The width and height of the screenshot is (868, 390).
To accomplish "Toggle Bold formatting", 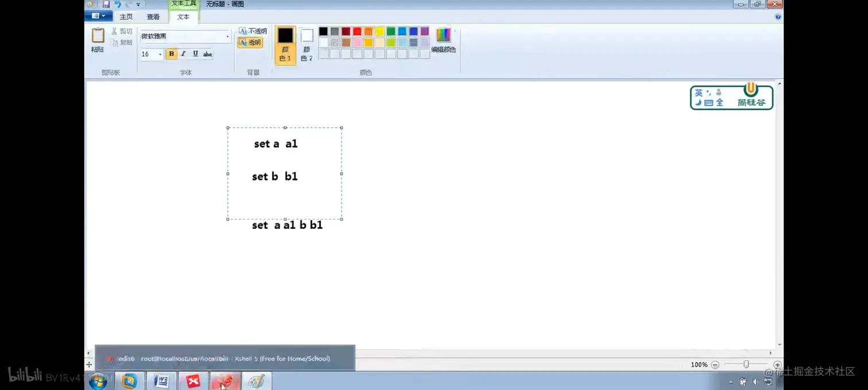I will 171,54.
